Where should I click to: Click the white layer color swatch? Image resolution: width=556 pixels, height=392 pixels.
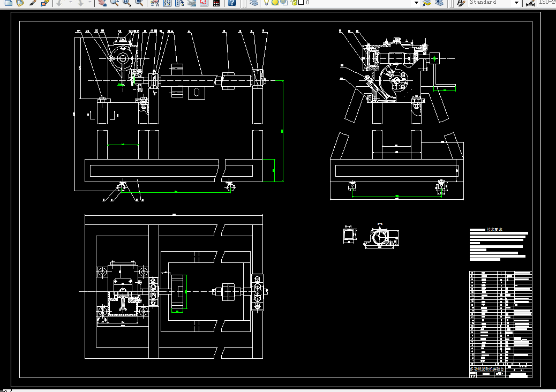(x=300, y=2)
